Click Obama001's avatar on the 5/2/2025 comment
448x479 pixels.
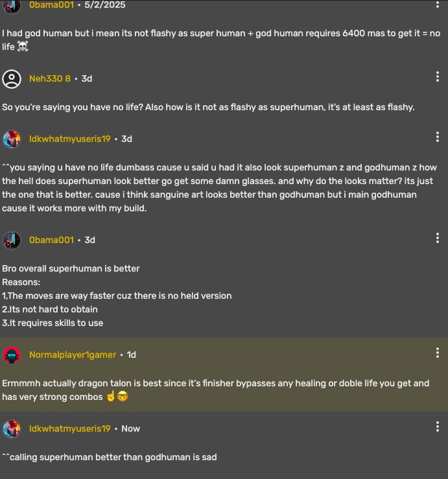point(12,5)
